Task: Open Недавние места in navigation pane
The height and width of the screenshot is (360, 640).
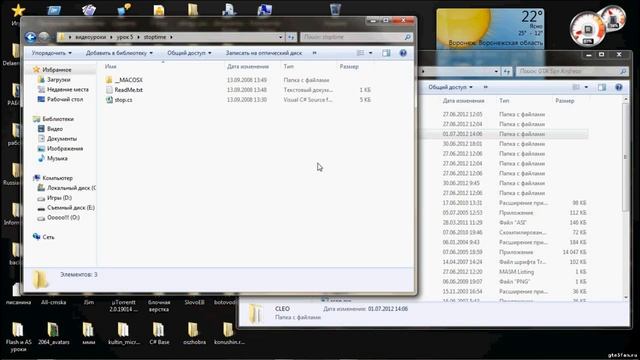Action: coord(67,89)
